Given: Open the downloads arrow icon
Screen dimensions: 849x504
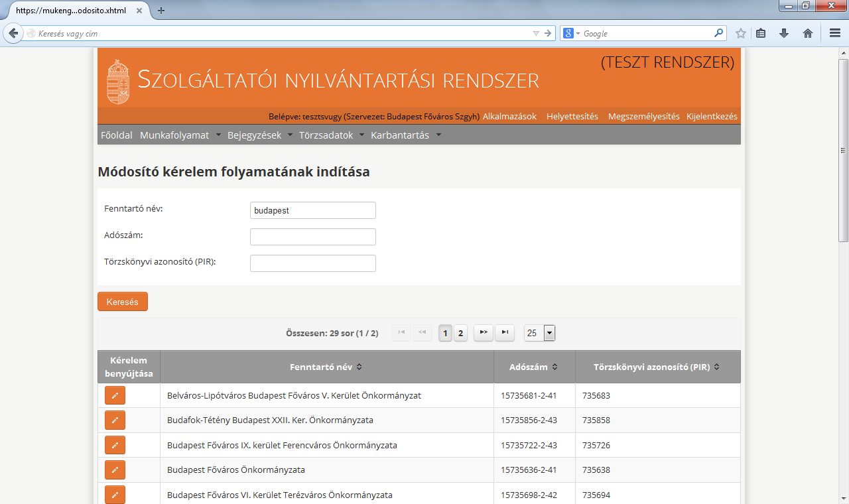Looking at the screenshot, I should [x=784, y=33].
